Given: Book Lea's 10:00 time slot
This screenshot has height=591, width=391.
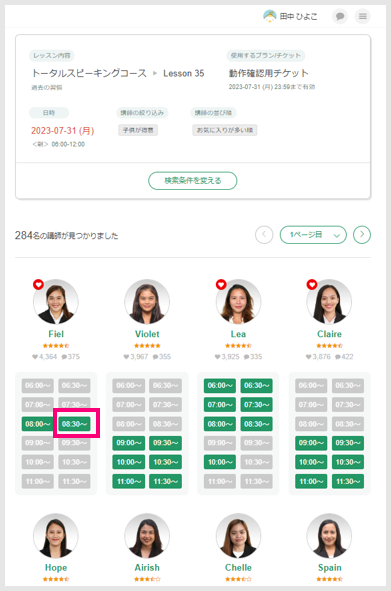Looking at the screenshot, I should [x=220, y=462].
